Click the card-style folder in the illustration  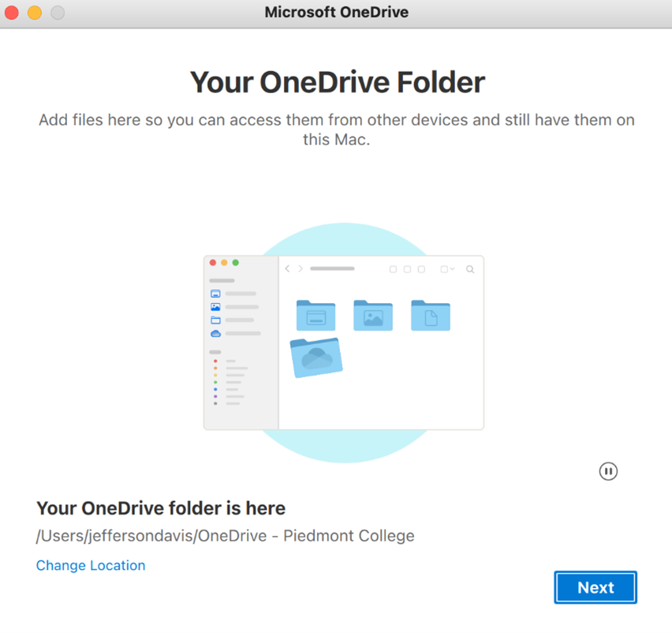click(x=315, y=316)
